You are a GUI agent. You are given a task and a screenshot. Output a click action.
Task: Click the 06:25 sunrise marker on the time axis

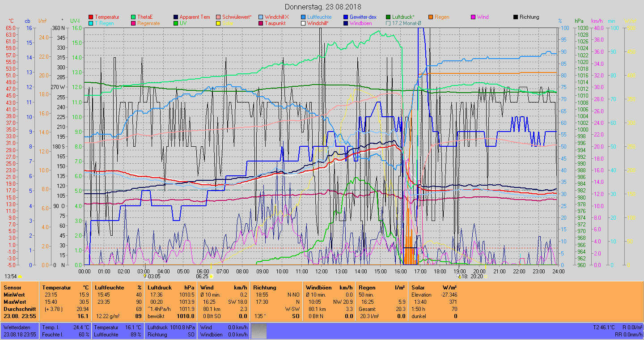click(212, 276)
